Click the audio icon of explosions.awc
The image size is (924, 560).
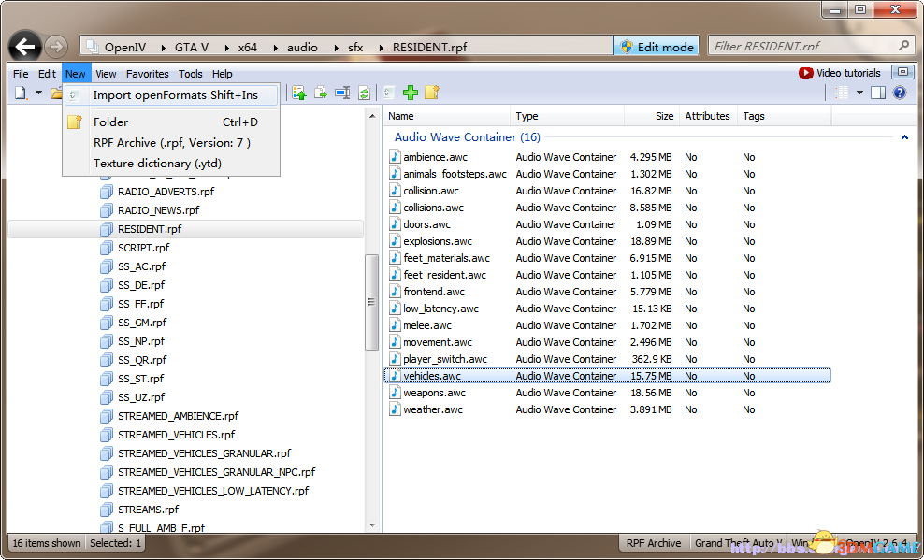(395, 241)
